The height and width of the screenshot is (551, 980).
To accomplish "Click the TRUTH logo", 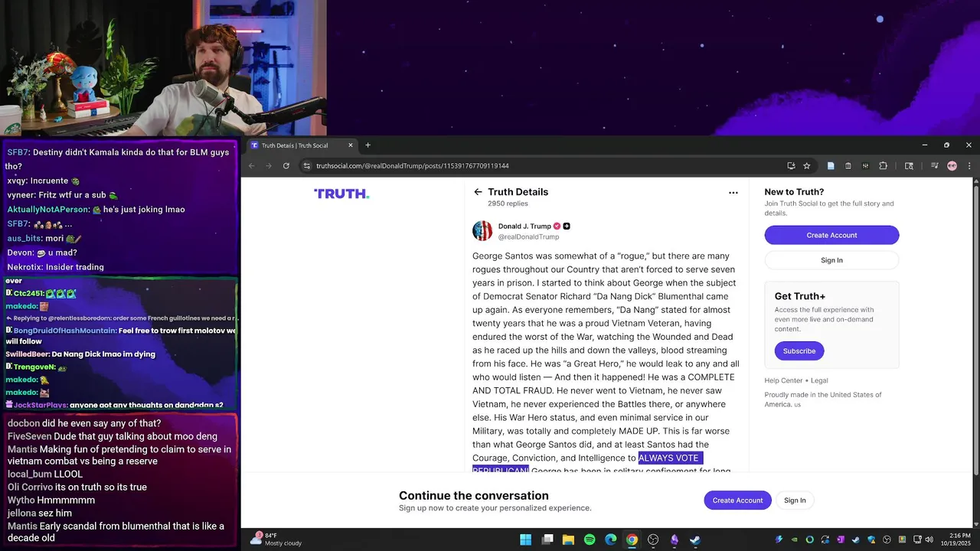I will [341, 194].
